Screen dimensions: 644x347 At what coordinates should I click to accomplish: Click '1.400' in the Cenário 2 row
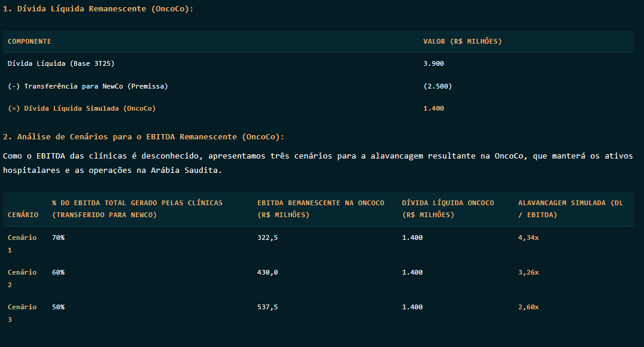click(x=412, y=272)
